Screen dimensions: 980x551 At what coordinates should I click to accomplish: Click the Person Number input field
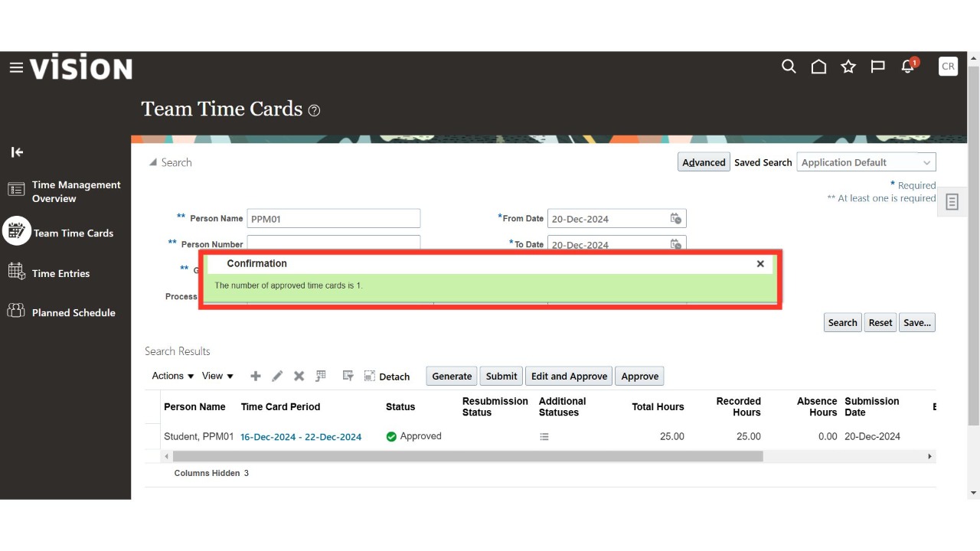[x=334, y=242]
